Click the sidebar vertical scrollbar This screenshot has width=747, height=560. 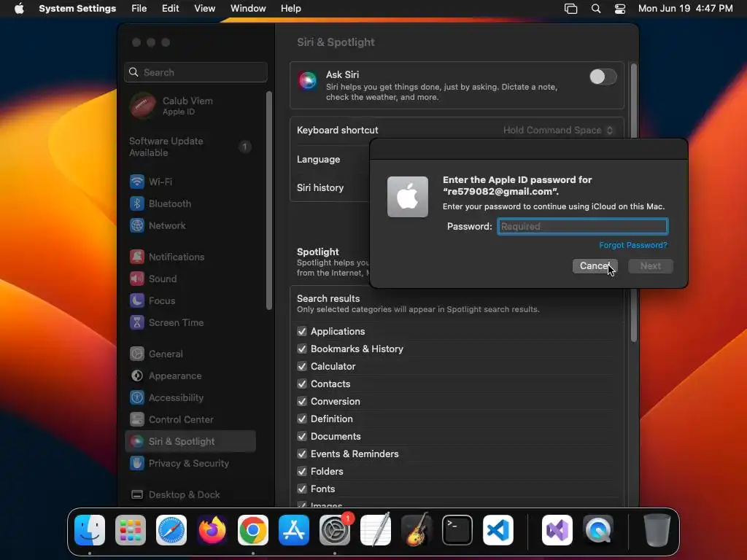269,200
